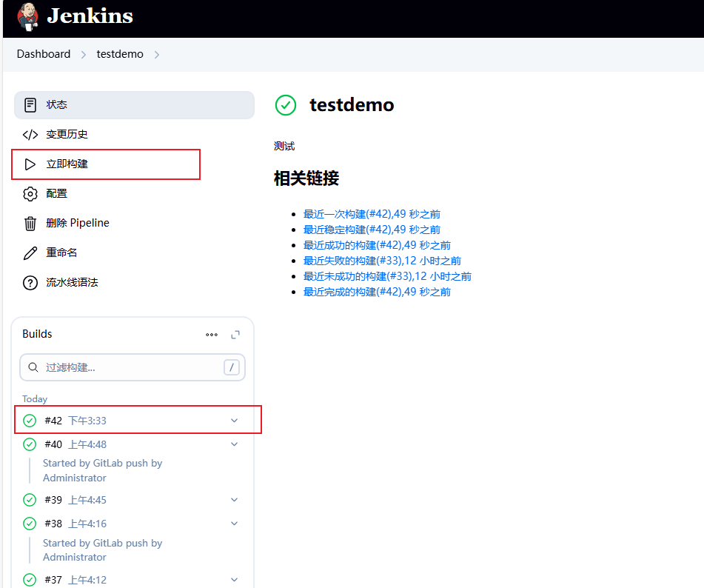This screenshot has height=588, width=704.
Task: Open 流水线语法 reference
Action: pyautogui.click(x=72, y=282)
